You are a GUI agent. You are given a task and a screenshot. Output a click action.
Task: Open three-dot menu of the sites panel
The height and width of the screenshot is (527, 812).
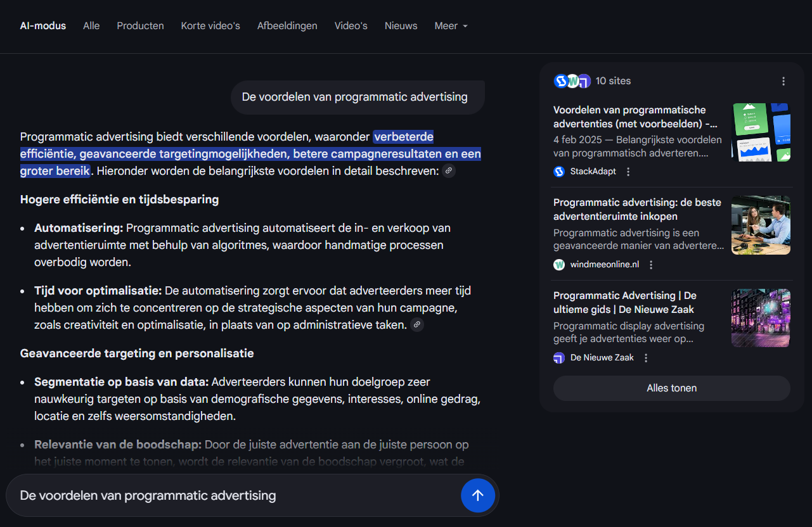783,81
